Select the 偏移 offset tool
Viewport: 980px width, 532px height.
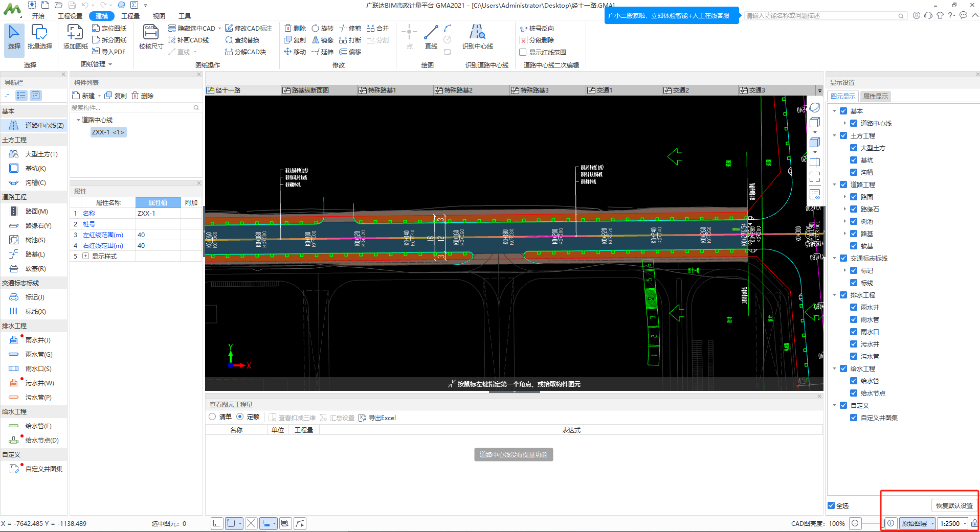coord(350,52)
